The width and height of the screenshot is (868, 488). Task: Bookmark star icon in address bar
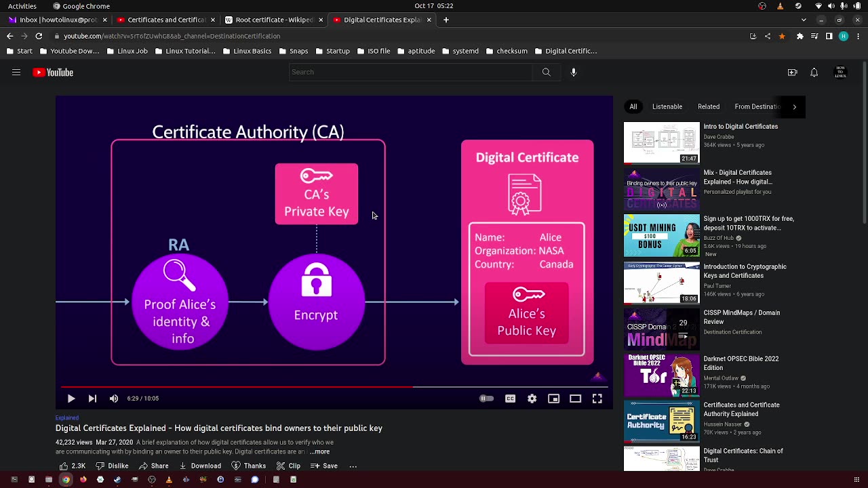(782, 36)
